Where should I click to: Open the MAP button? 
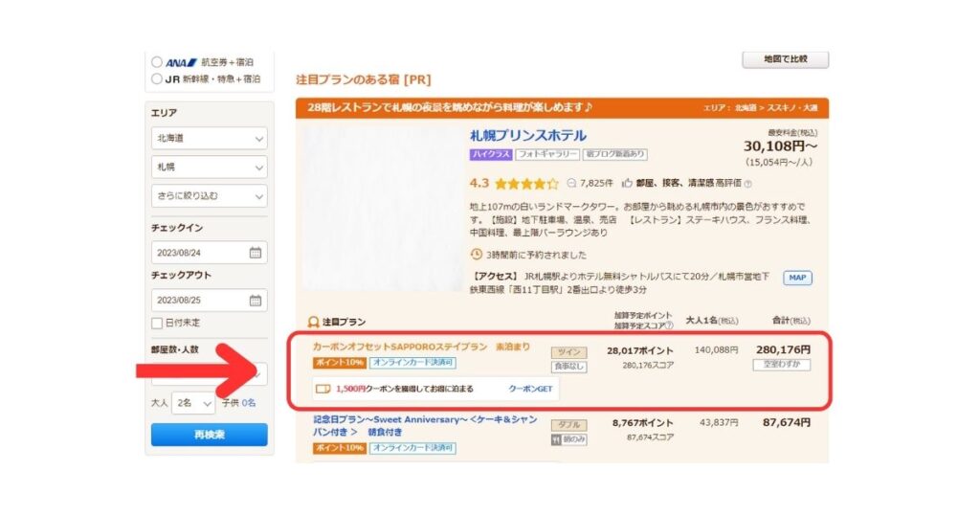(797, 278)
